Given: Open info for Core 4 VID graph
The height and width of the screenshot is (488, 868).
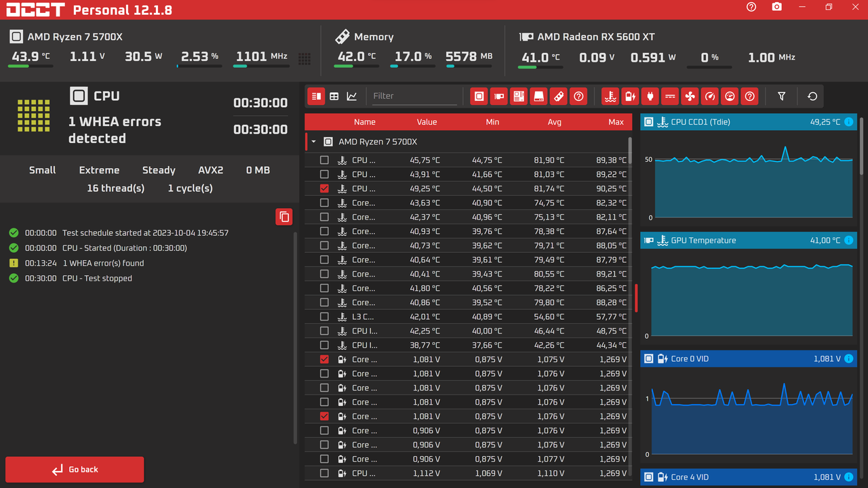Looking at the screenshot, I should pos(849,477).
